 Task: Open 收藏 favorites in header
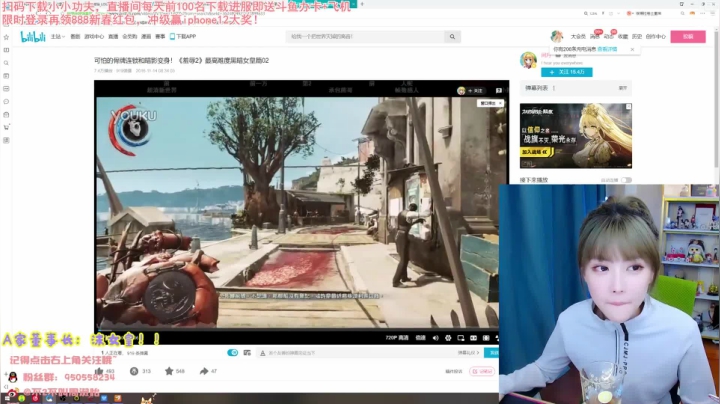point(623,37)
